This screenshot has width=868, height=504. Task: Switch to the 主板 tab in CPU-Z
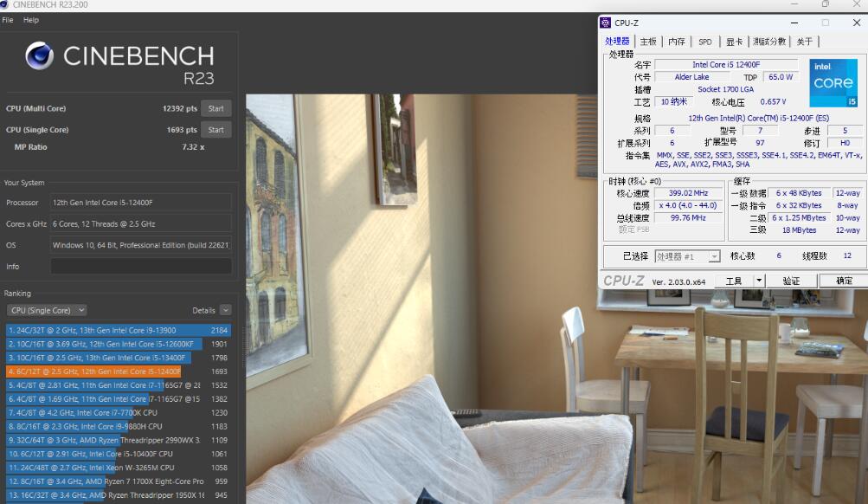647,42
